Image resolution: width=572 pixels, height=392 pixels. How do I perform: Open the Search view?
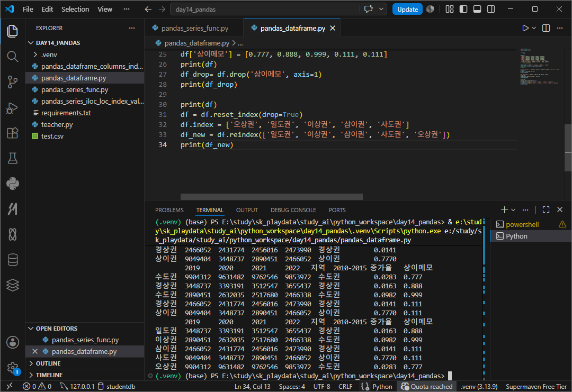coord(12,57)
